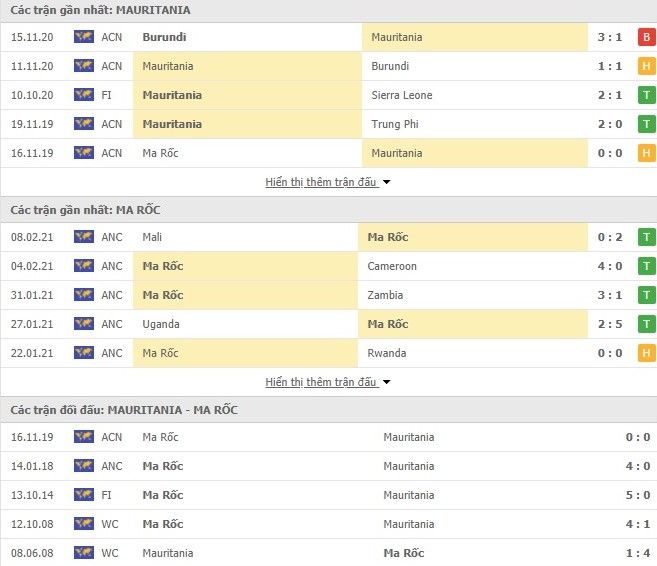Expand more Mauritania matches via dropdown arrow
The image size is (657, 566).
tap(387, 183)
